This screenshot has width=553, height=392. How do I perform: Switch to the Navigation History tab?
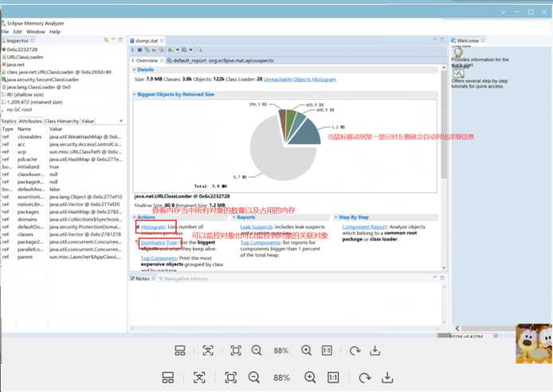pyautogui.click(x=183, y=279)
